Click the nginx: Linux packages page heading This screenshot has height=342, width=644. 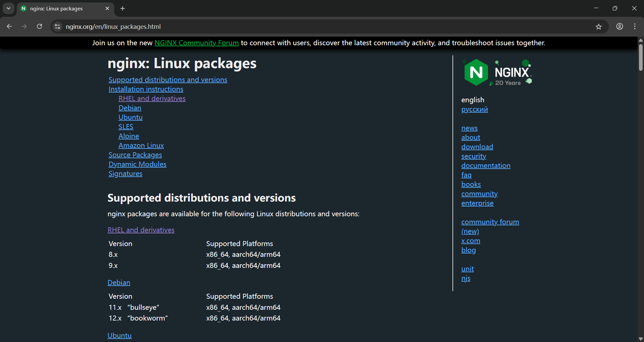pyautogui.click(x=182, y=63)
